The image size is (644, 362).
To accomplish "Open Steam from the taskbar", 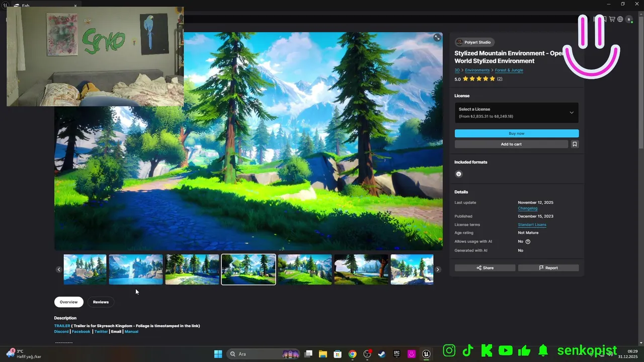I will click(x=382, y=354).
